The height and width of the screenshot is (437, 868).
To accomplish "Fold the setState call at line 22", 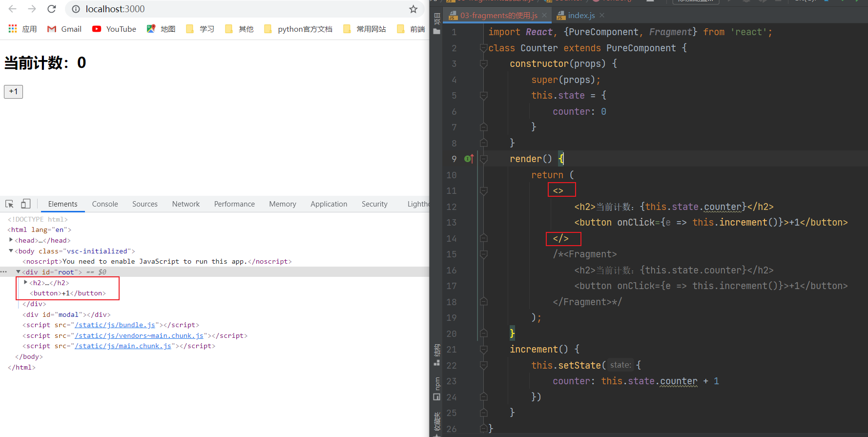I will (484, 365).
